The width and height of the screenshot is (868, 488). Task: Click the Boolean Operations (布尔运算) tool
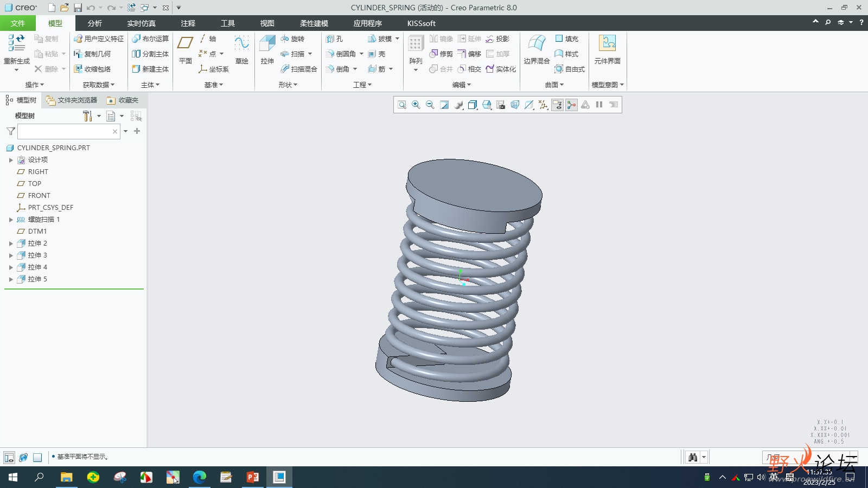tap(150, 39)
